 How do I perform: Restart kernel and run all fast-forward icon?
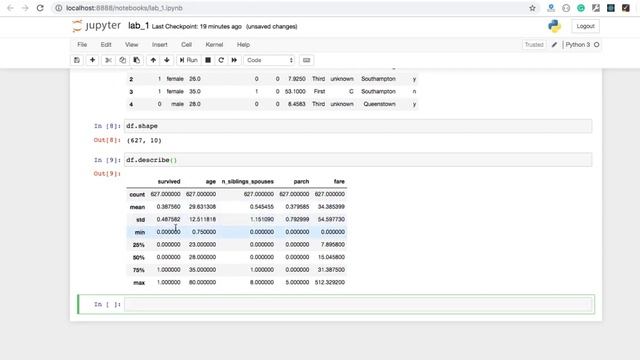pos(234,60)
